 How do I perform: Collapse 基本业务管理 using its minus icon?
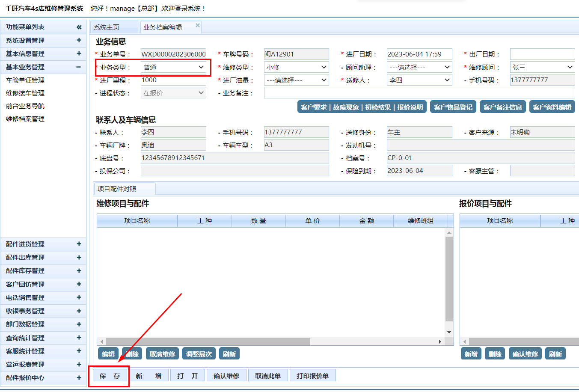(x=79, y=67)
